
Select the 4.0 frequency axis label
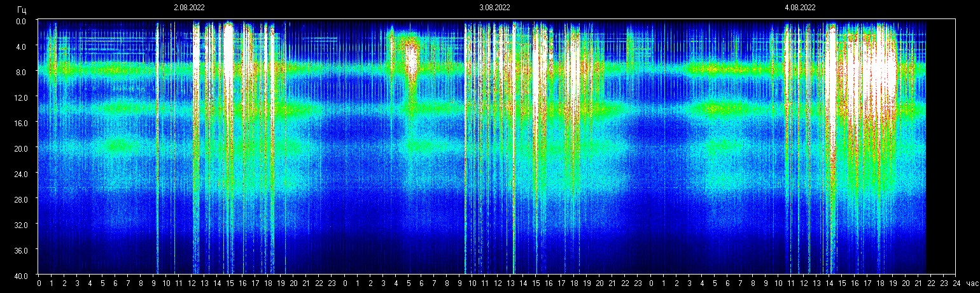click(20, 46)
